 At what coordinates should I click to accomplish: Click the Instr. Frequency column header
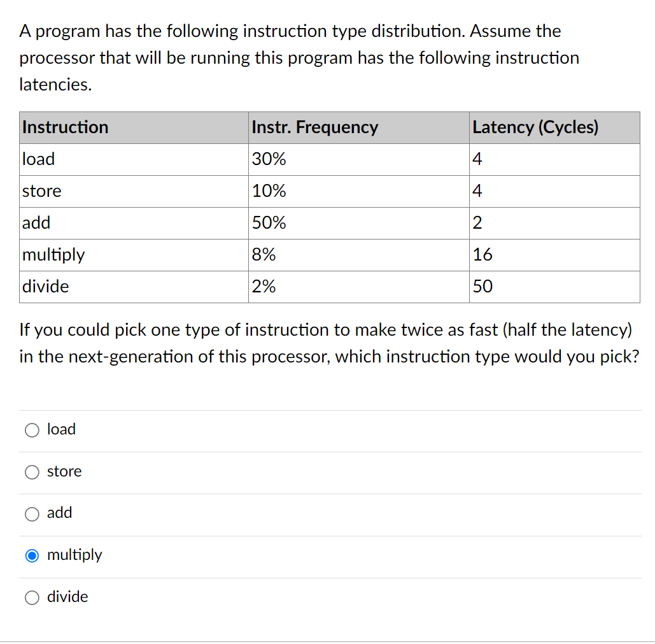pyautogui.click(x=315, y=127)
